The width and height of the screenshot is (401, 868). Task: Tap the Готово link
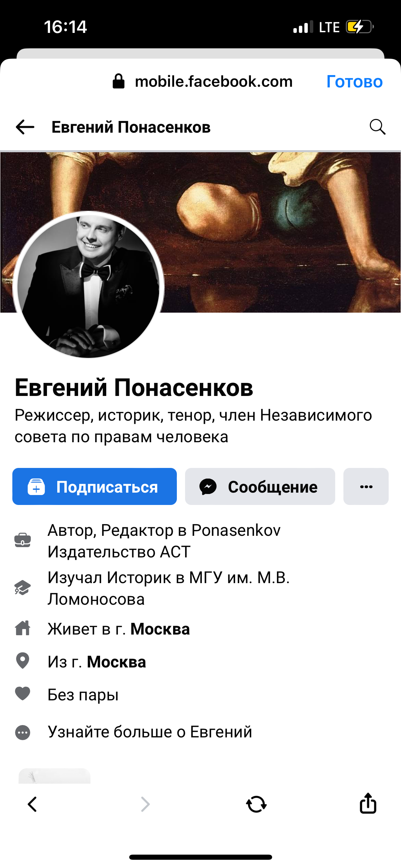354,82
